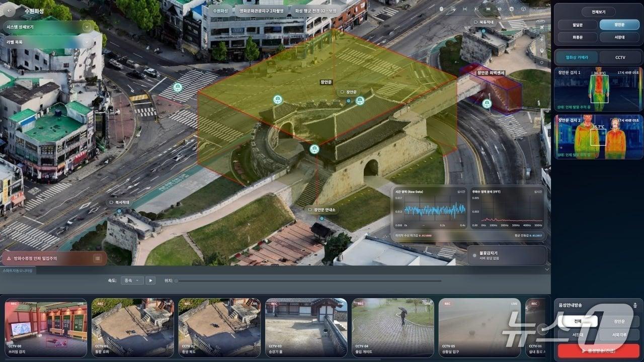644x362 pixels.
Task: Switch to the CCTV tab
Action: coord(620,57)
